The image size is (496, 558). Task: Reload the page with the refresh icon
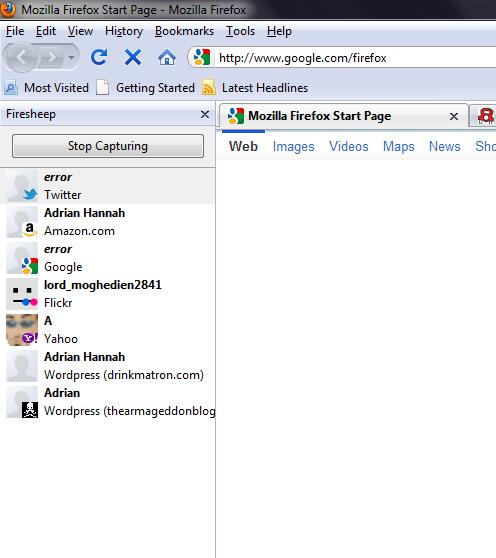pyautogui.click(x=99, y=57)
